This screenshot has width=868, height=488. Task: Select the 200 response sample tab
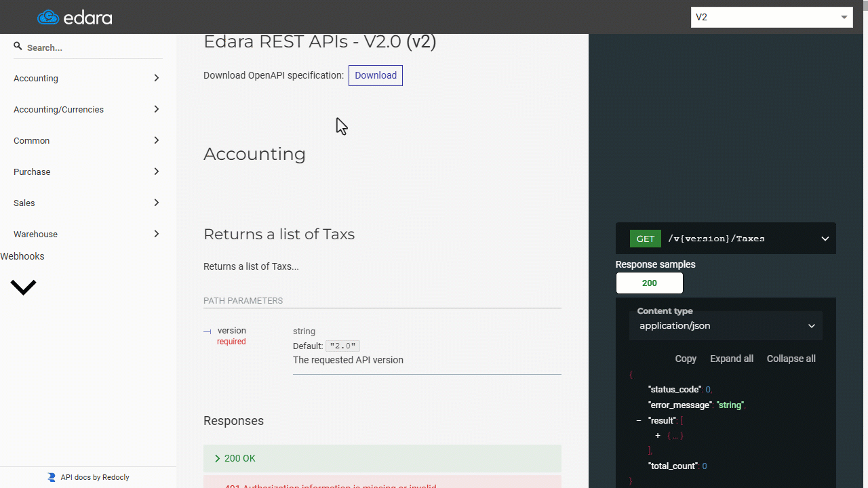pyautogui.click(x=650, y=283)
